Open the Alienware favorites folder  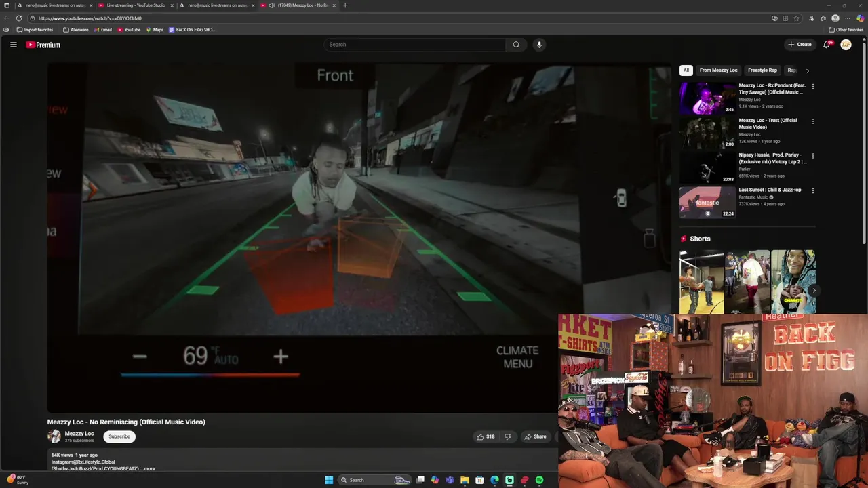point(75,30)
